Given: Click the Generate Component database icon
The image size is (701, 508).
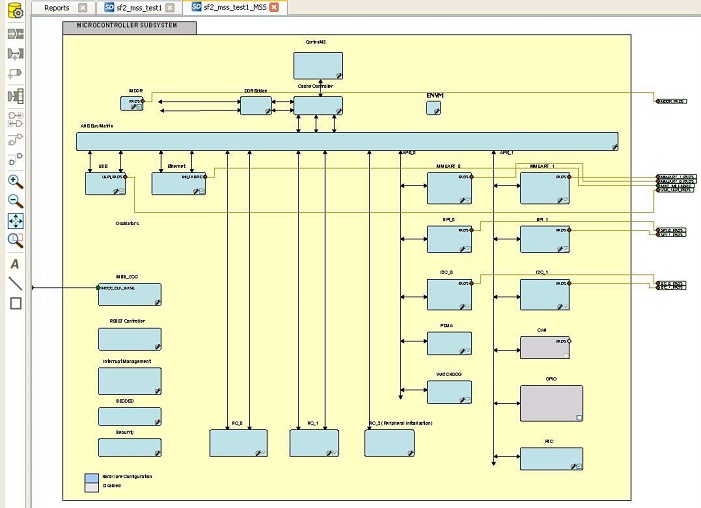Looking at the screenshot, I should tap(15, 11).
